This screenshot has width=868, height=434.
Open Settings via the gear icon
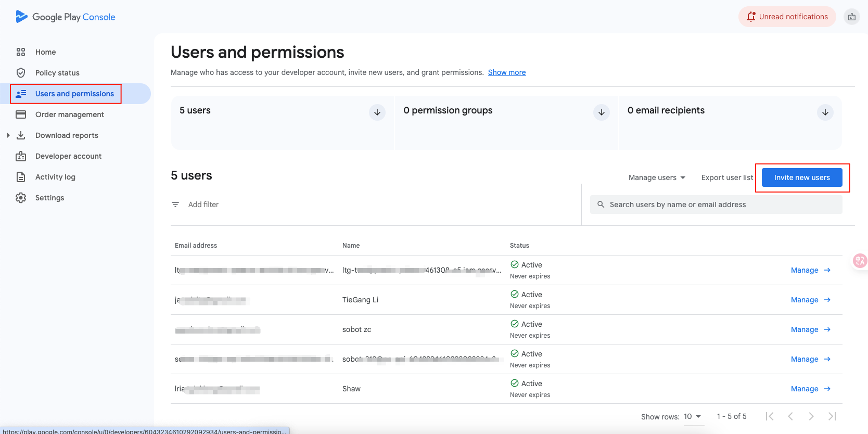[21, 198]
